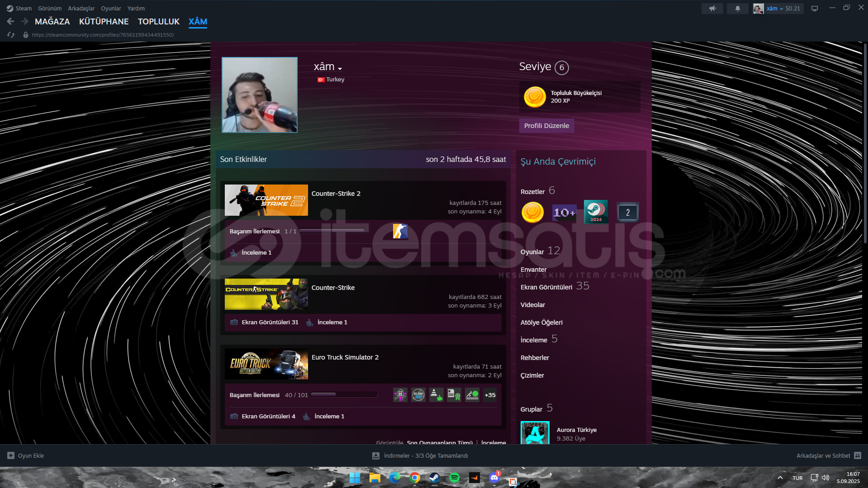The height and width of the screenshot is (488, 868).
Task: Show hidden system tray icons
Action: [780, 478]
